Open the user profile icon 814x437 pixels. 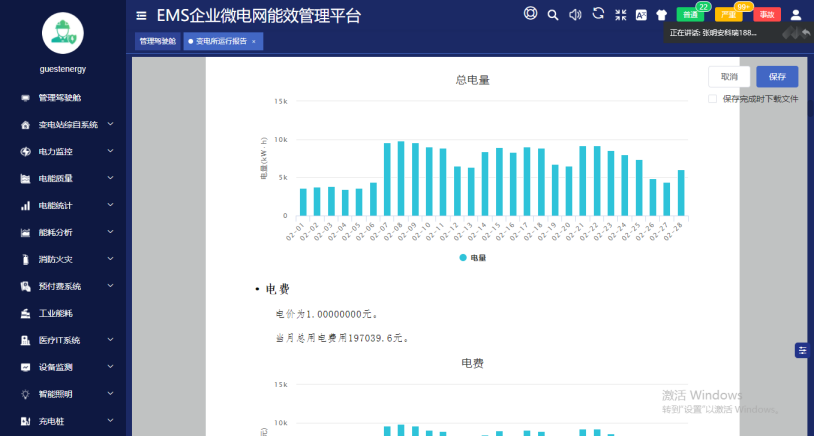[796, 15]
